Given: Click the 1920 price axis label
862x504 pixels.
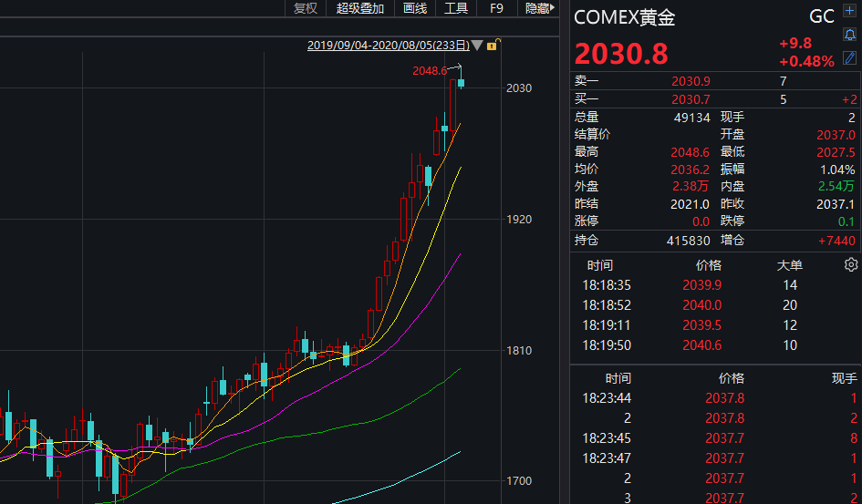Looking at the screenshot, I should pyautogui.click(x=519, y=219).
